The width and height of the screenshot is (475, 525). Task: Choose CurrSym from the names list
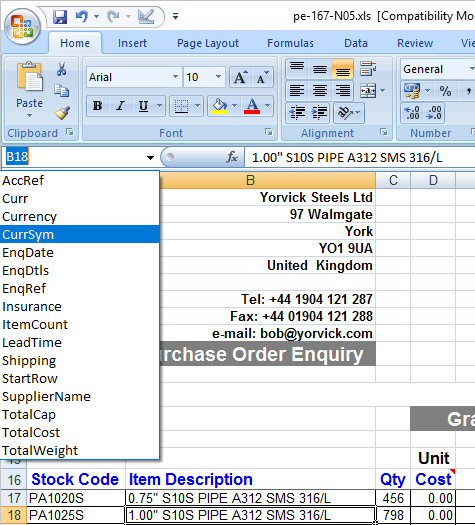click(80, 234)
